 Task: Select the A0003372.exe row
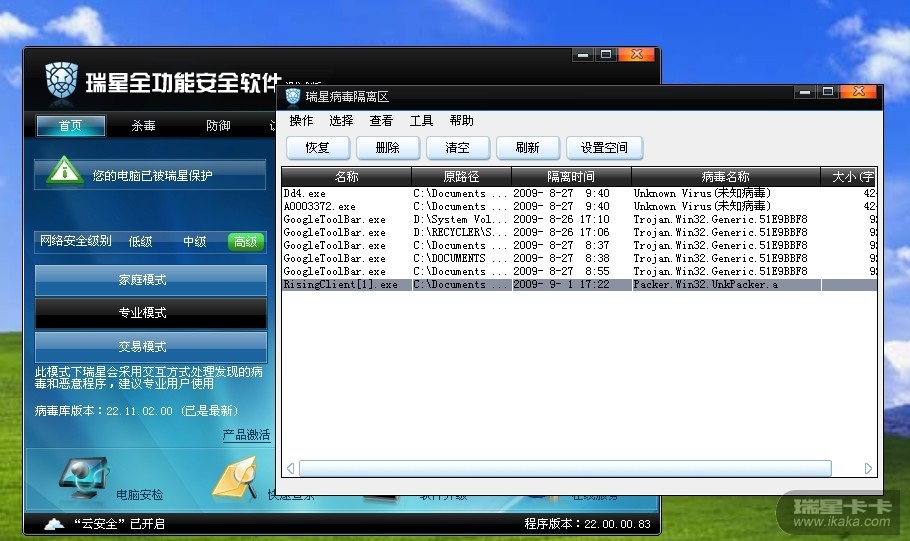coord(579,206)
